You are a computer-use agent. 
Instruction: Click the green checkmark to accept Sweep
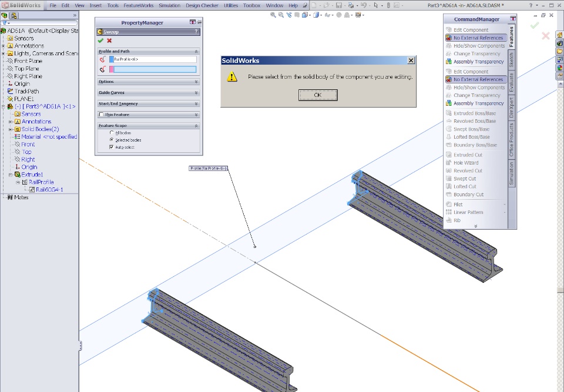[100, 41]
